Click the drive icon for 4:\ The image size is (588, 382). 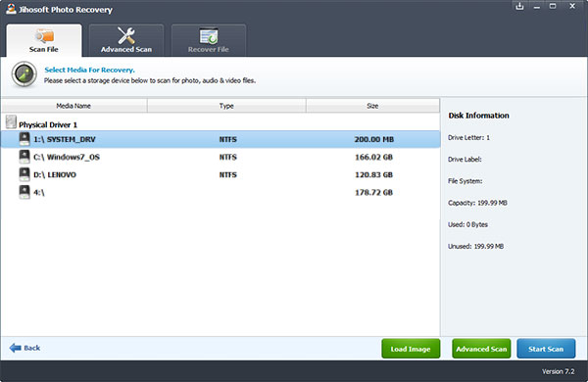[x=24, y=192]
